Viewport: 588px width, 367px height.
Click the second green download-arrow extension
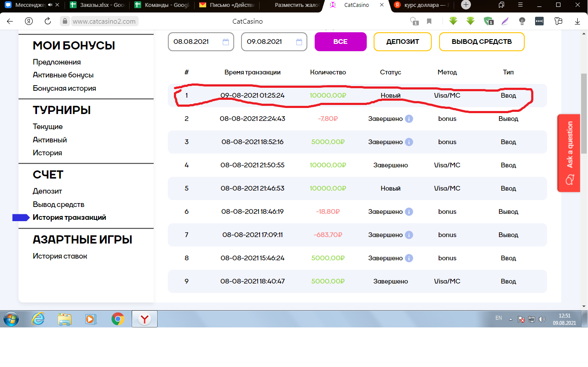coord(470,21)
